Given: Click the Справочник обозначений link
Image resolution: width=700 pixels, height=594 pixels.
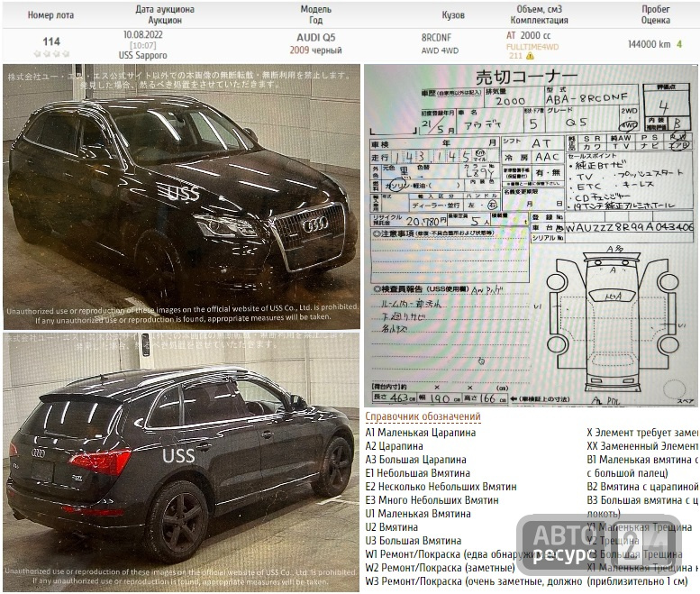Looking at the screenshot, I should pos(423,416).
